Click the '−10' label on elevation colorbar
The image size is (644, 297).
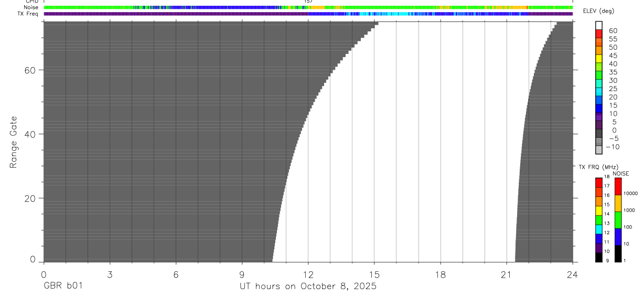click(x=612, y=147)
